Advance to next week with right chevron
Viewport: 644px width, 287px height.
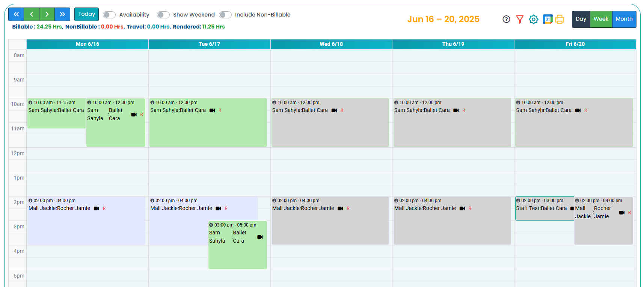pyautogui.click(x=47, y=14)
